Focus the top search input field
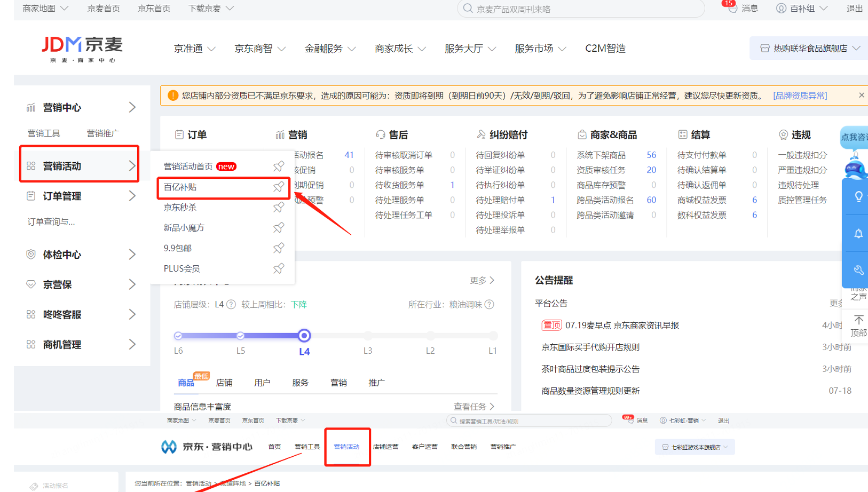This screenshot has height=492, width=868. tap(582, 9)
